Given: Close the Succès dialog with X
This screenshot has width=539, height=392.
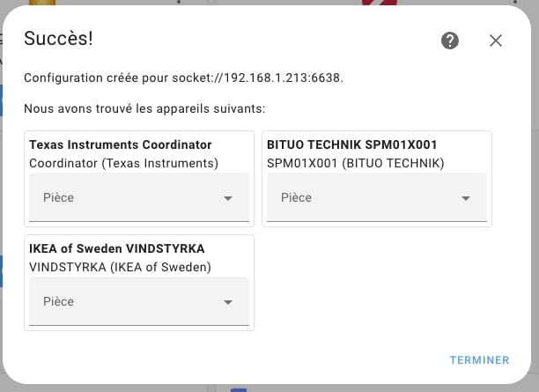Looking at the screenshot, I should [496, 41].
